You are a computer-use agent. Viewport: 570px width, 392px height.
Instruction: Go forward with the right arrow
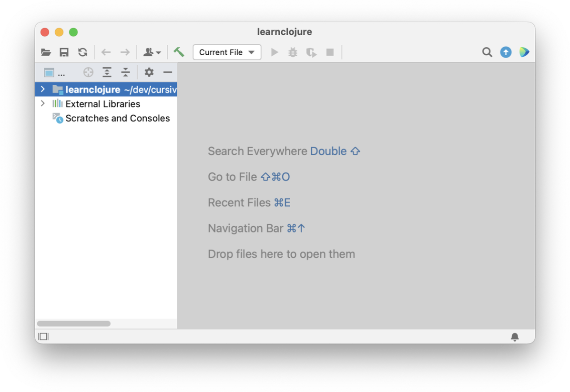pos(125,52)
